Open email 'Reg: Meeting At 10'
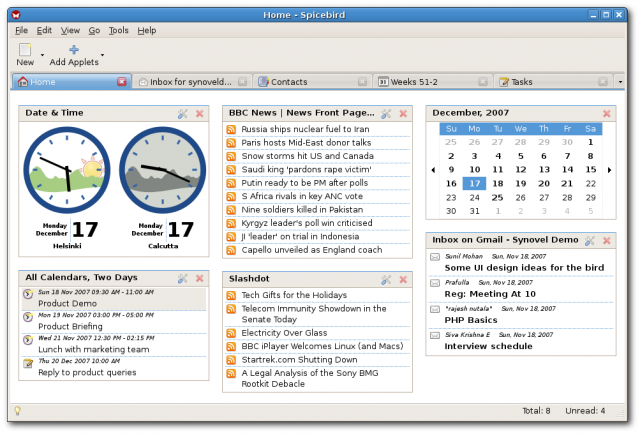 (490, 294)
